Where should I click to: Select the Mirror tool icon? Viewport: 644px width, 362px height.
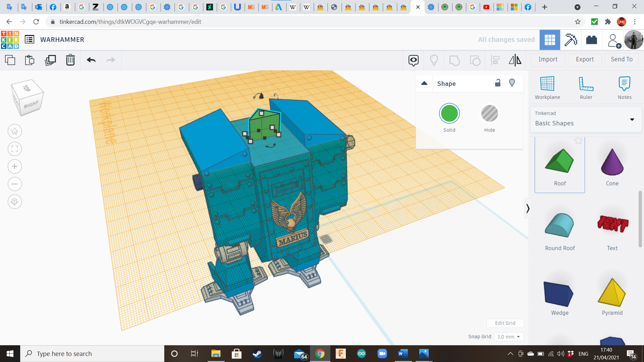pos(515,60)
